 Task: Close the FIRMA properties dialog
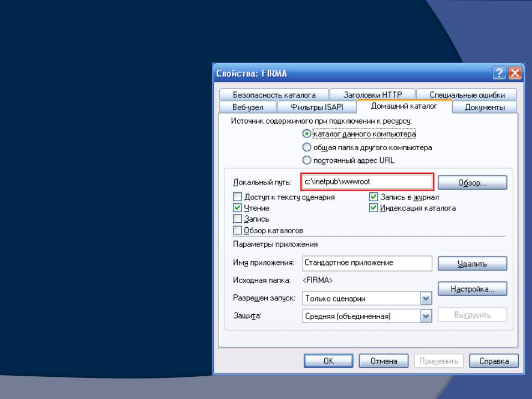[x=515, y=73]
